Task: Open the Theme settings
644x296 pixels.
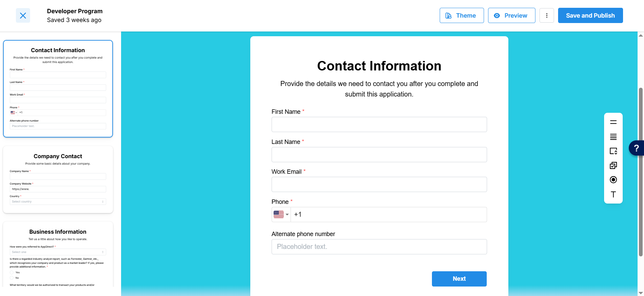Action: pos(462,16)
